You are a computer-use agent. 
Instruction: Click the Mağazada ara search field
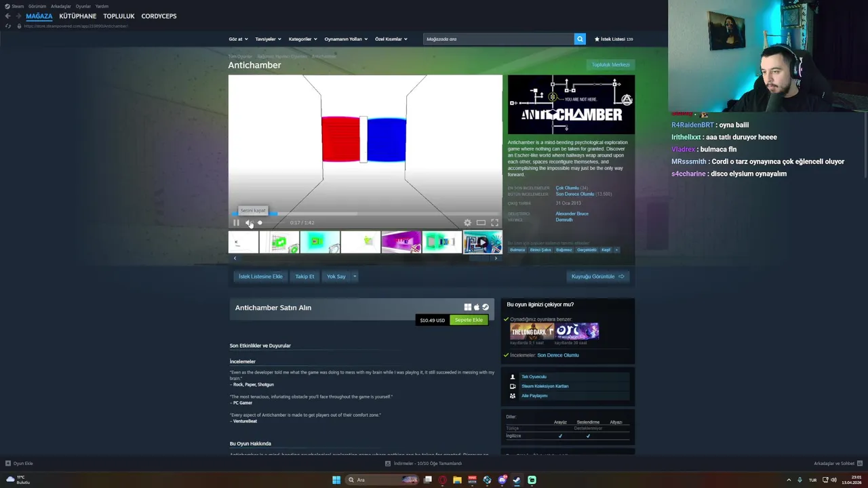[498, 39]
